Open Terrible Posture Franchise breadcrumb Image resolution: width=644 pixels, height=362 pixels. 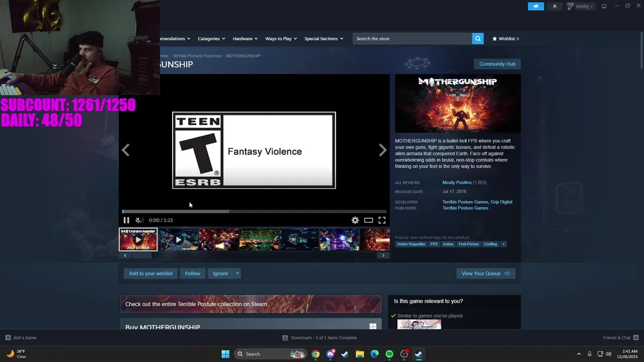tap(197, 56)
